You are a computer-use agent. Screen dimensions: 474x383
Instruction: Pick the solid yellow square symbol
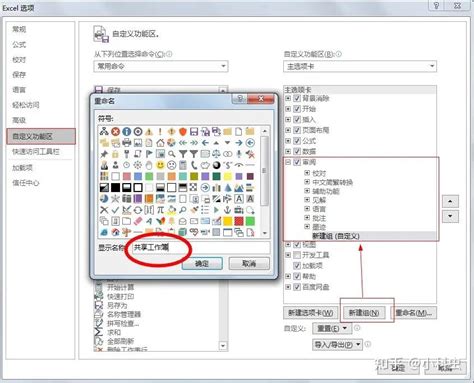(x=228, y=221)
